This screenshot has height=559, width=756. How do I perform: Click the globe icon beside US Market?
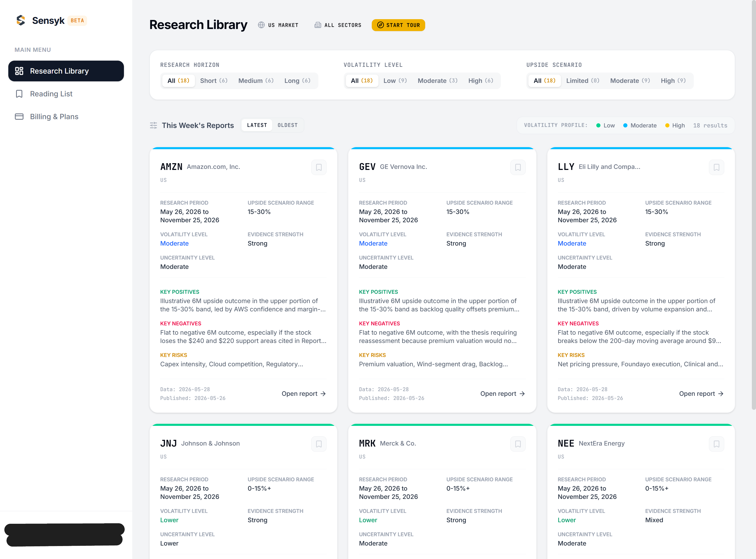pos(261,25)
